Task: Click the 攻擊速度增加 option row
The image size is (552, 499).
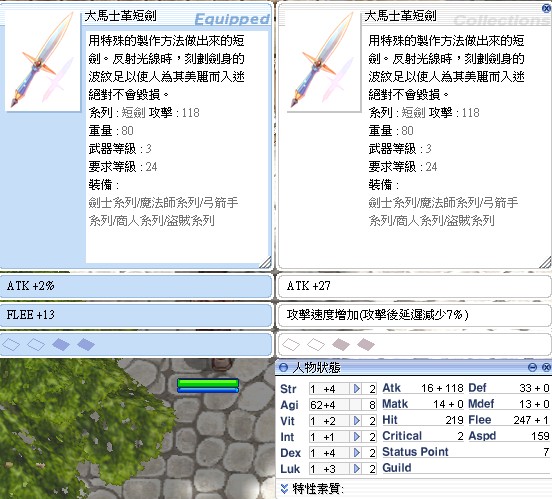Action: (415, 315)
